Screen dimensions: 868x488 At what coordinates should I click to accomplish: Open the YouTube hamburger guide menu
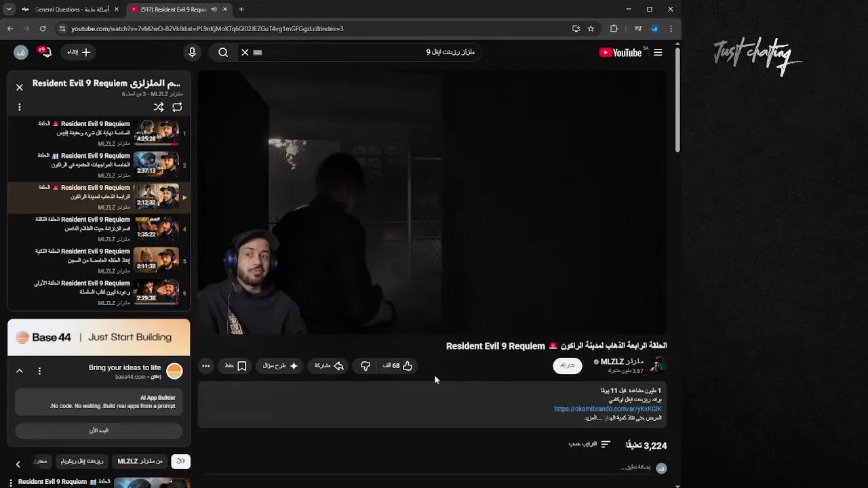pyautogui.click(x=658, y=52)
